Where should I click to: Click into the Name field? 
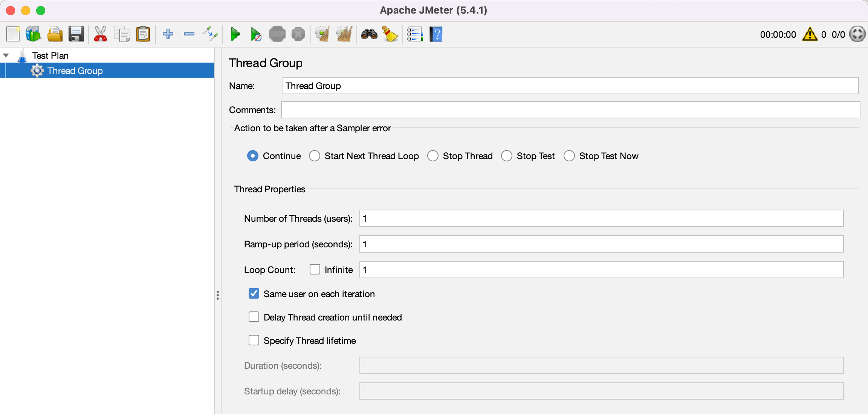pyautogui.click(x=570, y=86)
